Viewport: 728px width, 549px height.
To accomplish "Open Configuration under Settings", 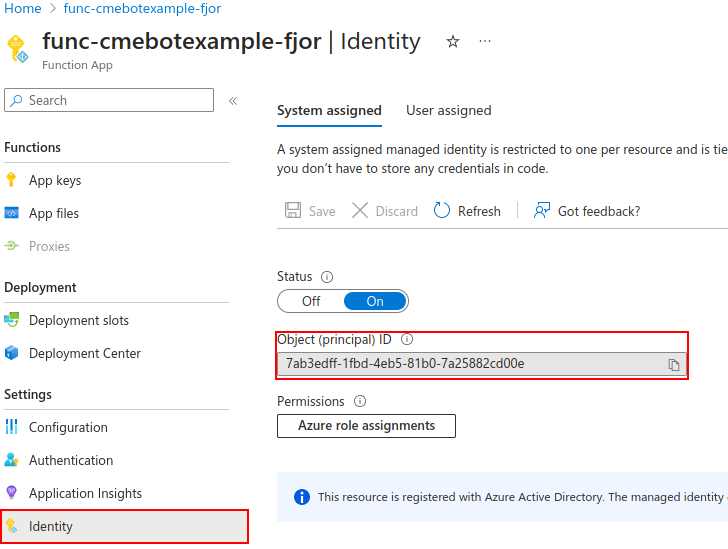I will pyautogui.click(x=68, y=427).
